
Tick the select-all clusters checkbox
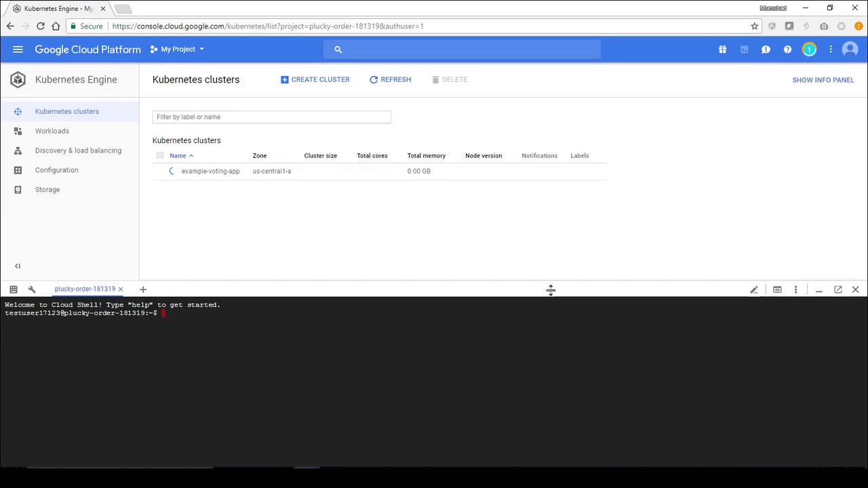160,155
